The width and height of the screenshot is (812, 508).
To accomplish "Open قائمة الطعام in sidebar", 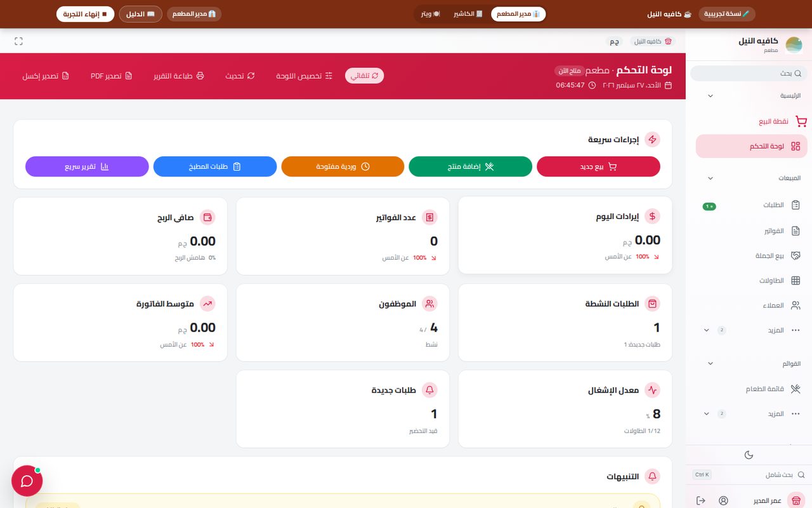I will [752, 389].
